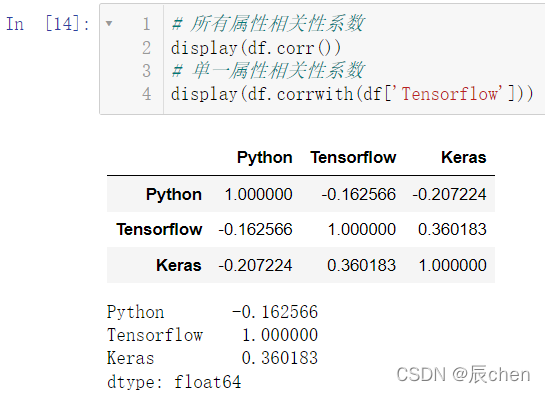This screenshot has width=545, height=393.
Task: Click dtype: float64 output line
Action: [174, 382]
